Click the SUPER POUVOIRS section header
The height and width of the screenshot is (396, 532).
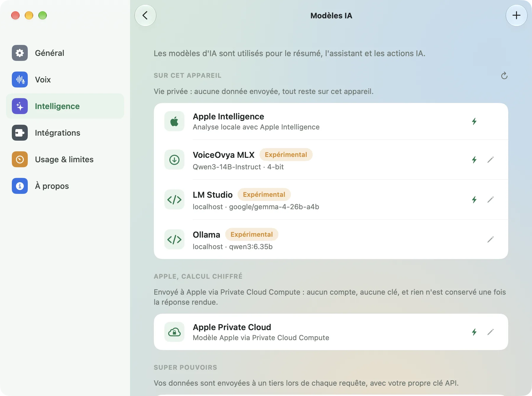coord(185,367)
